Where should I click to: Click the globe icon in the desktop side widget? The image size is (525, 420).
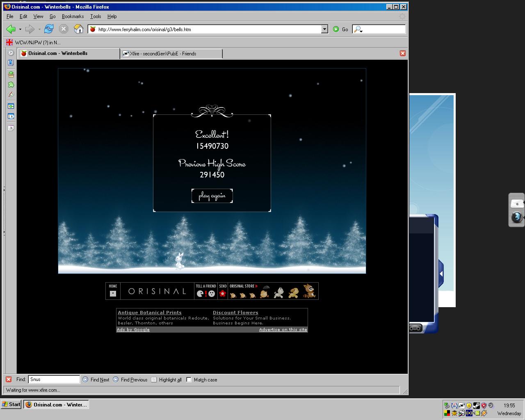pyautogui.click(x=517, y=217)
